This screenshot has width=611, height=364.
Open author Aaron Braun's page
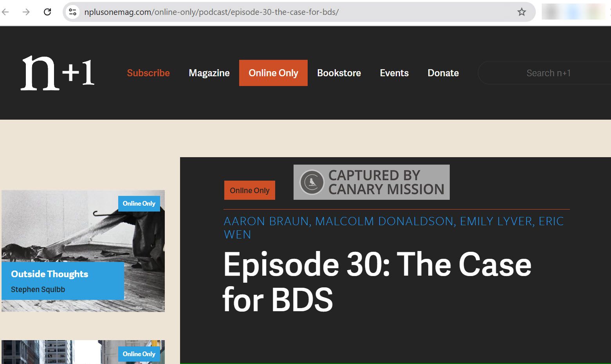tap(266, 221)
